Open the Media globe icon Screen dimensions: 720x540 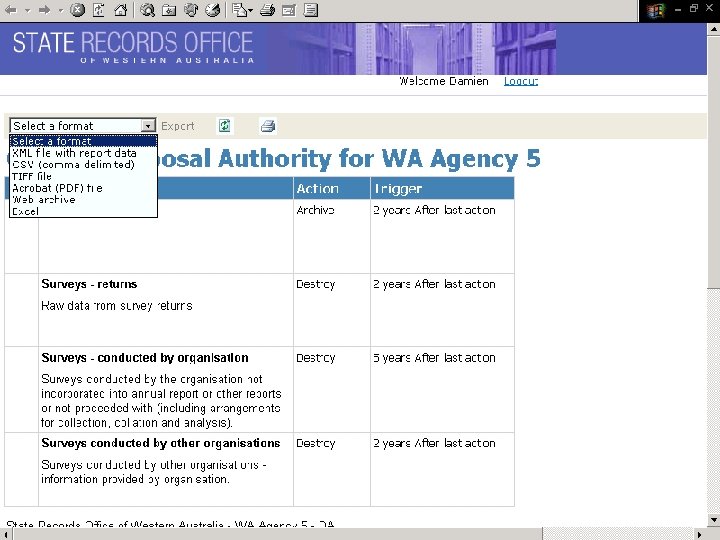click(191, 10)
